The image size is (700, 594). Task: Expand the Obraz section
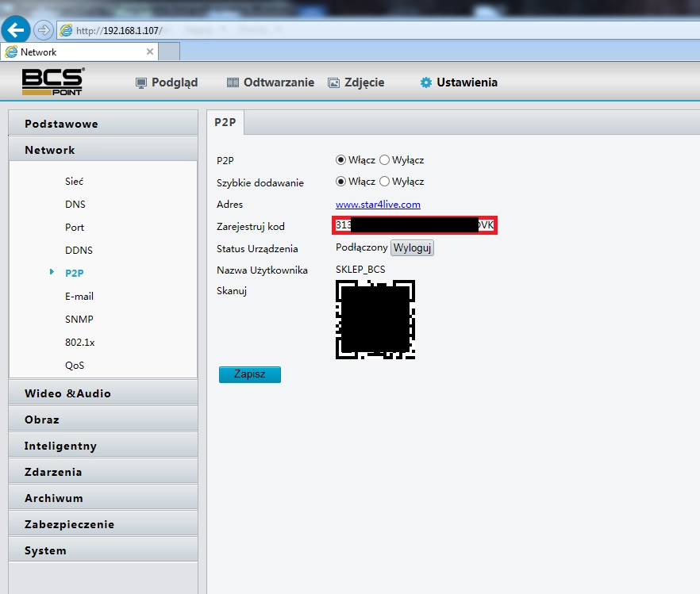(x=103, y=420)
